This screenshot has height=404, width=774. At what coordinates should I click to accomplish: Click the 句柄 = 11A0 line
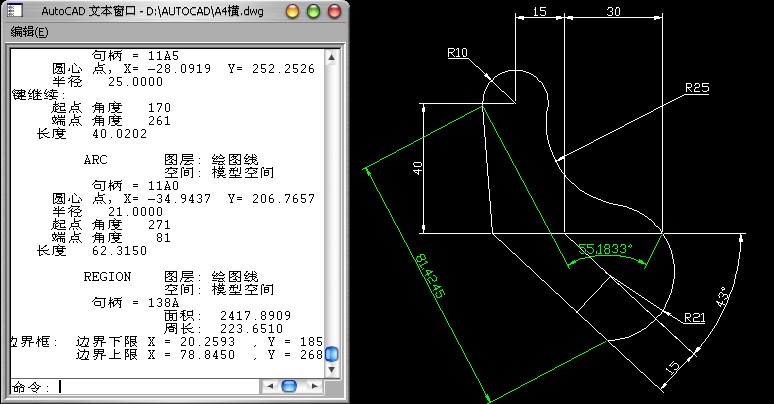point(135,186)
